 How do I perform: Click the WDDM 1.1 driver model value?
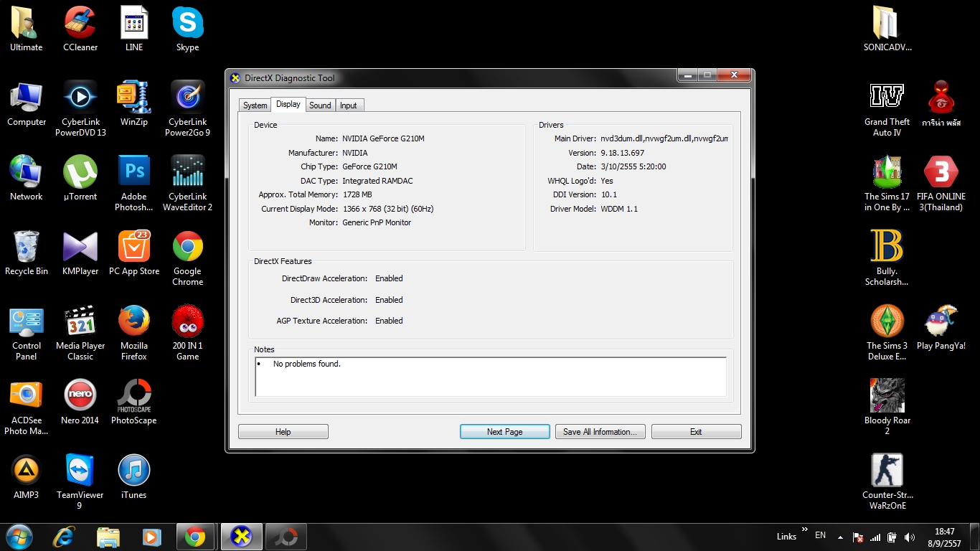(x=619, y=209)
